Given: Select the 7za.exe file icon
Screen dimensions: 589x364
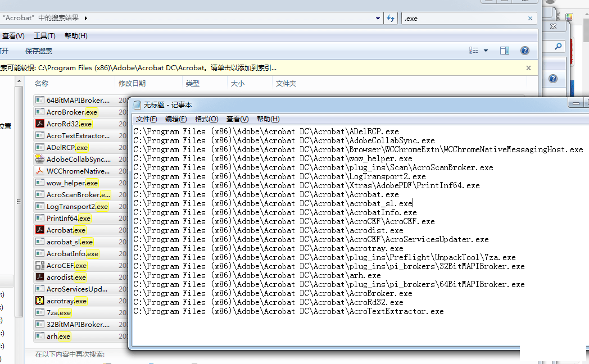Looking at the screenshot, I should (x=40, y=312).
